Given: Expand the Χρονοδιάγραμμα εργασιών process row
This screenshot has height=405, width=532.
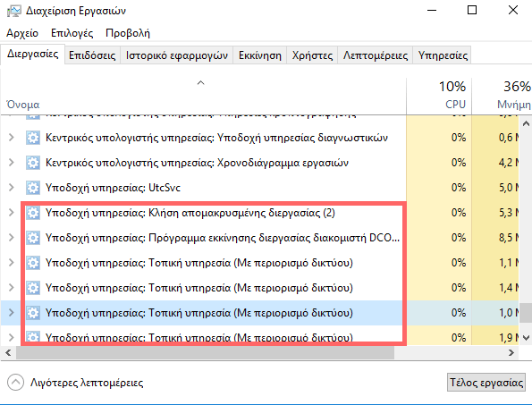Looking at the screenshot, I should 12,163.
